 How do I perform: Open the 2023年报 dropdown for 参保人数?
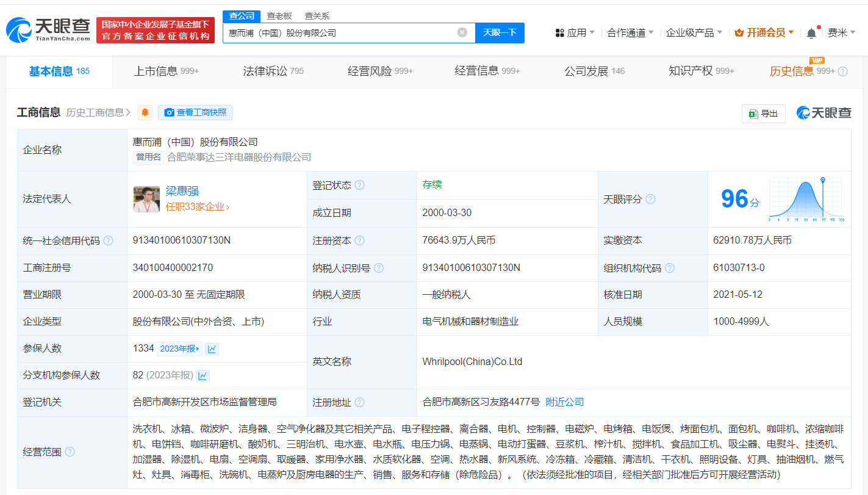[179, 349]
